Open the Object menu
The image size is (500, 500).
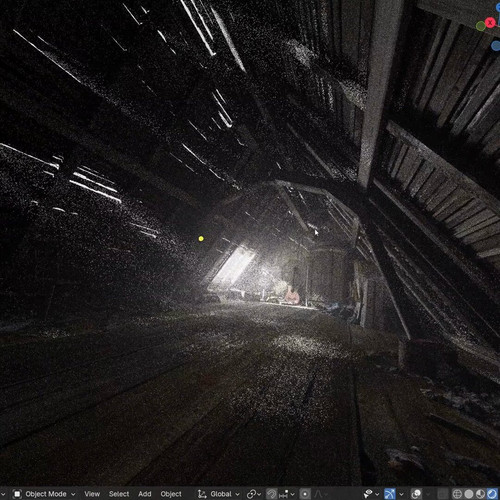171,494
